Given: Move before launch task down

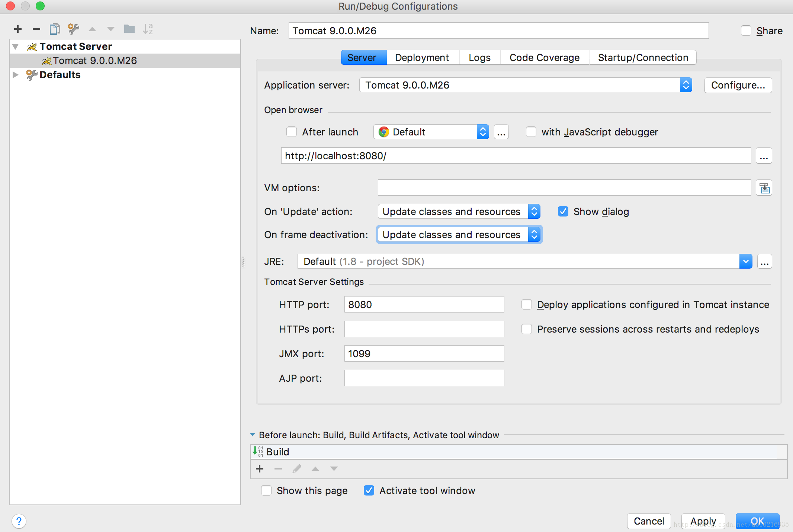Looking at the screenshot, I should (334, 469).
